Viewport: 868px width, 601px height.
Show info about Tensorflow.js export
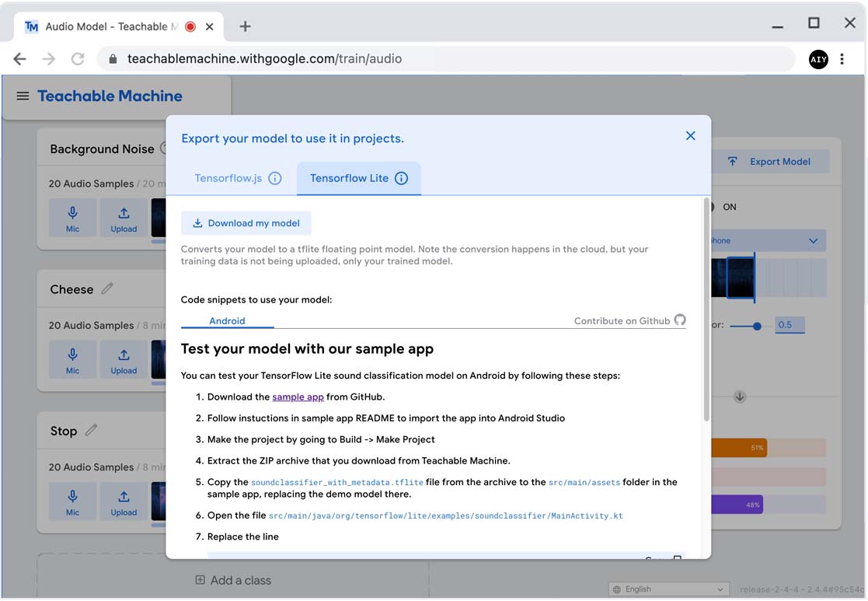click(x=275, y=178)
